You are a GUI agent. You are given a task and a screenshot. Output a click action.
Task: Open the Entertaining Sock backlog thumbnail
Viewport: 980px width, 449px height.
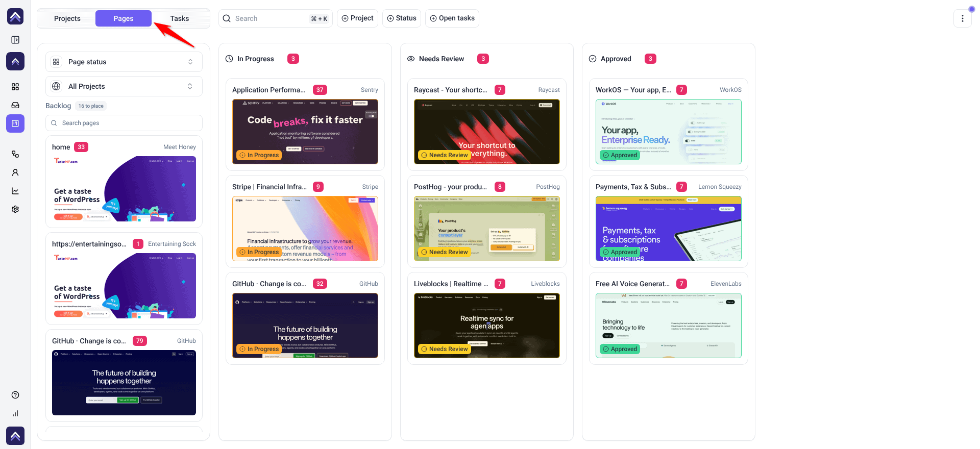pyautogui.click(x=124, y=286)
